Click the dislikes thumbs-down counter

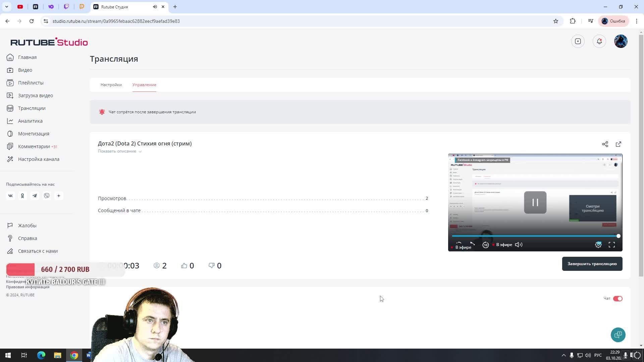(215, 266)
